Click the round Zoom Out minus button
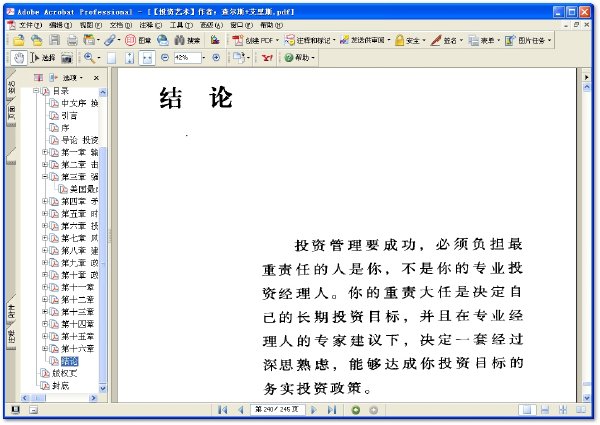 point(165,58)
